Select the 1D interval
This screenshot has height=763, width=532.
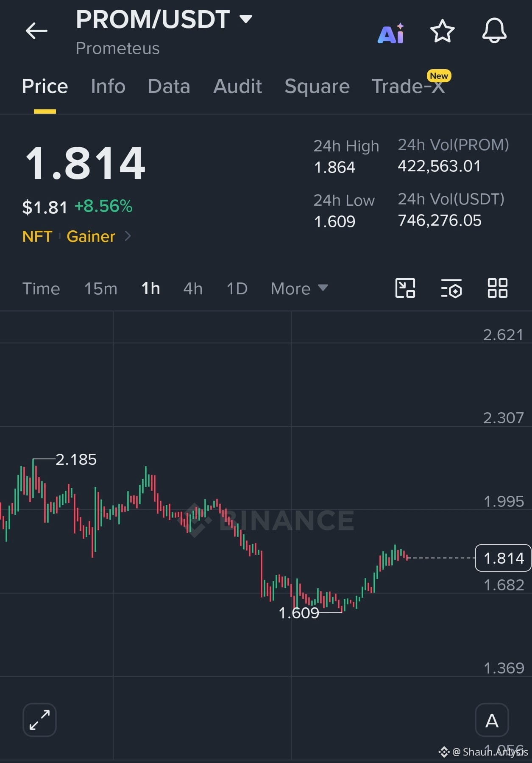click(x=237, y=289)
